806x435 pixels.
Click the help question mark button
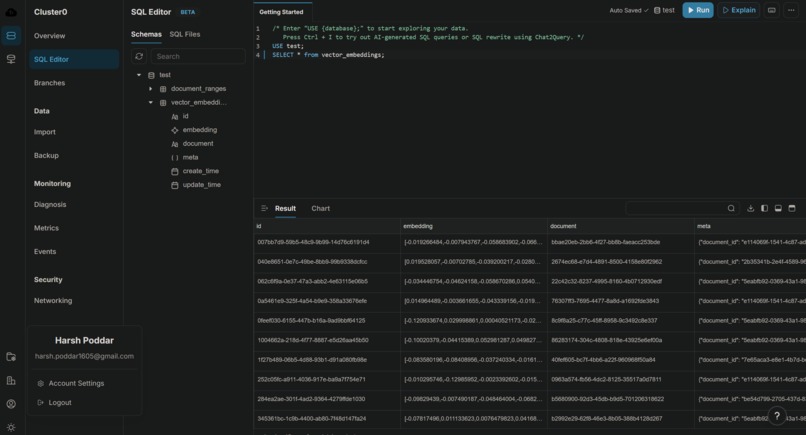pyautogui.click(x=777, y=416)
